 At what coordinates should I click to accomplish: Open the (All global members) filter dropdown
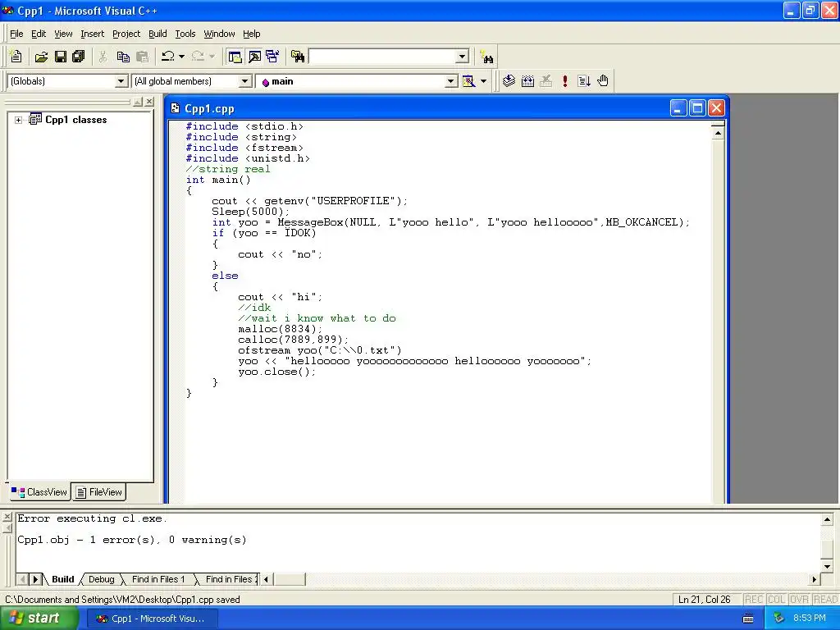(244, 81)
